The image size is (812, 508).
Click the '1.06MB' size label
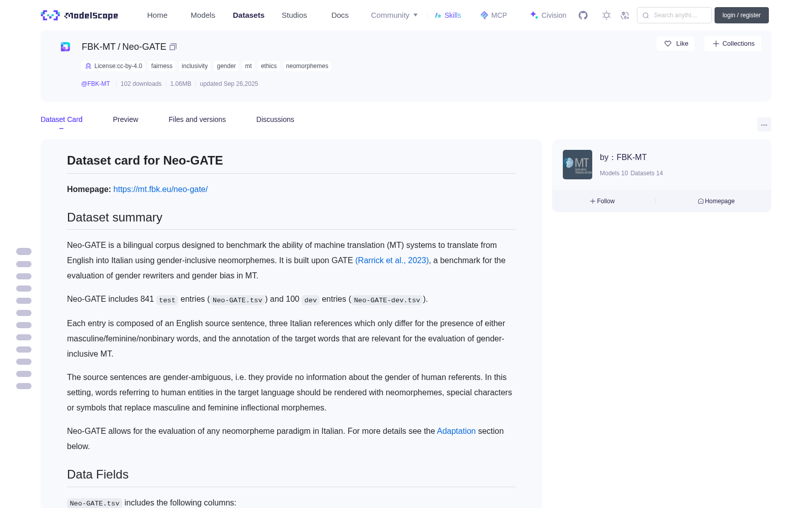tap(181, 84)
